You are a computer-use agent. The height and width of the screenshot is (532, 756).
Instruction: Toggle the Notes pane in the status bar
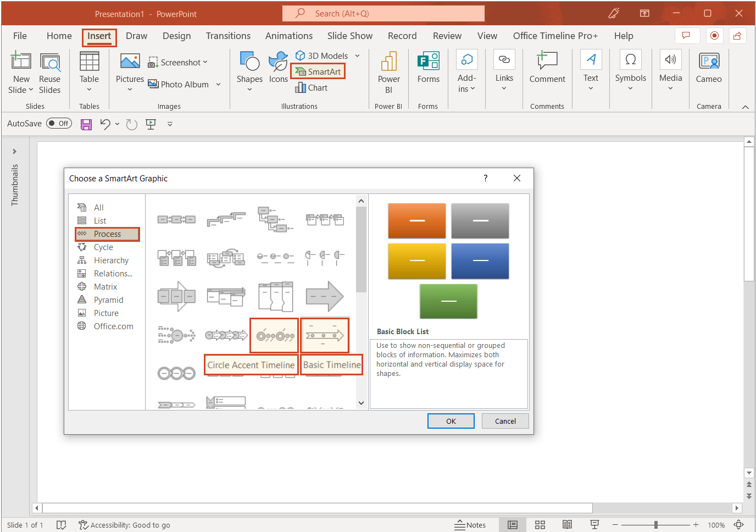(x=471, y=524)
